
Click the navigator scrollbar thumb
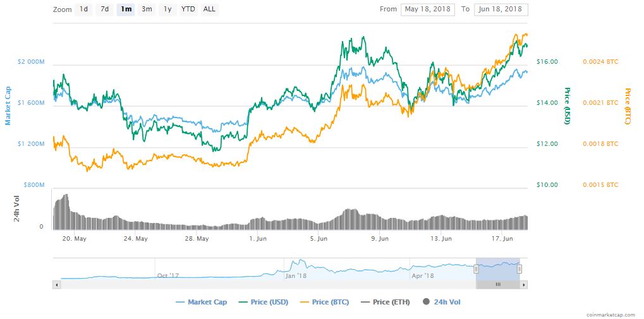[497, 285]
